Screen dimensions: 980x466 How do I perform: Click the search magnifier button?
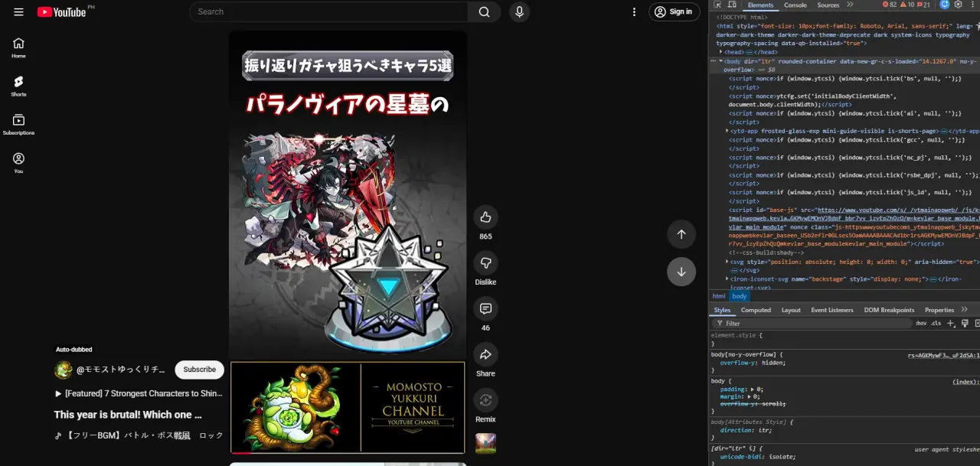pyautogui.click(x=484, y=11)
